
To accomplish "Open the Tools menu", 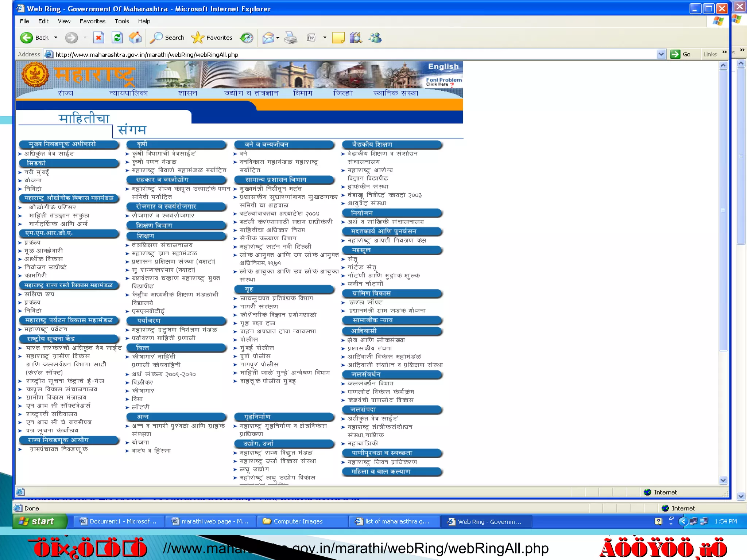I will (121, 21).
